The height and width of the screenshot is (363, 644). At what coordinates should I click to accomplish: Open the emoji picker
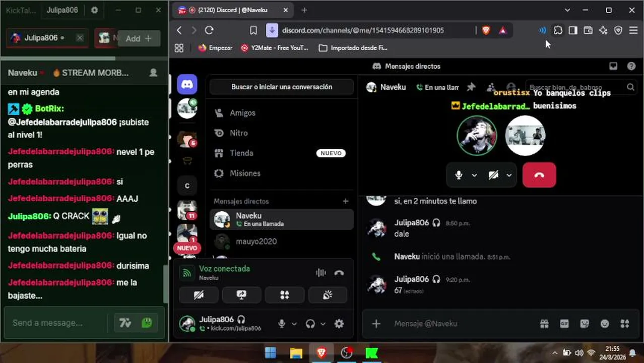(x=605, y=324)
